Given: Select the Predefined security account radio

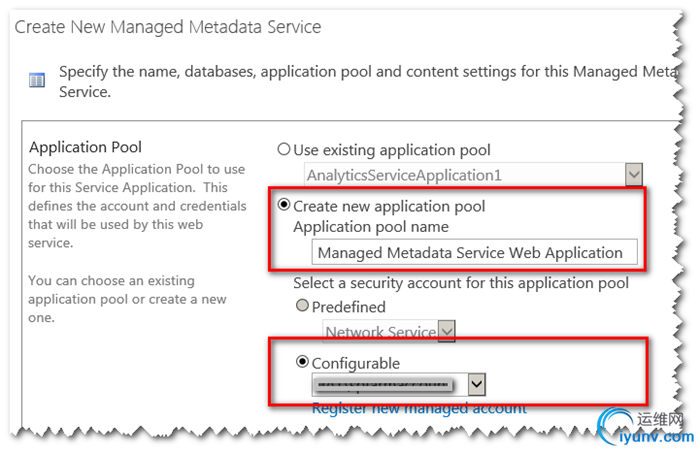Looking at the screenshot, I should [x=301, y=307].
